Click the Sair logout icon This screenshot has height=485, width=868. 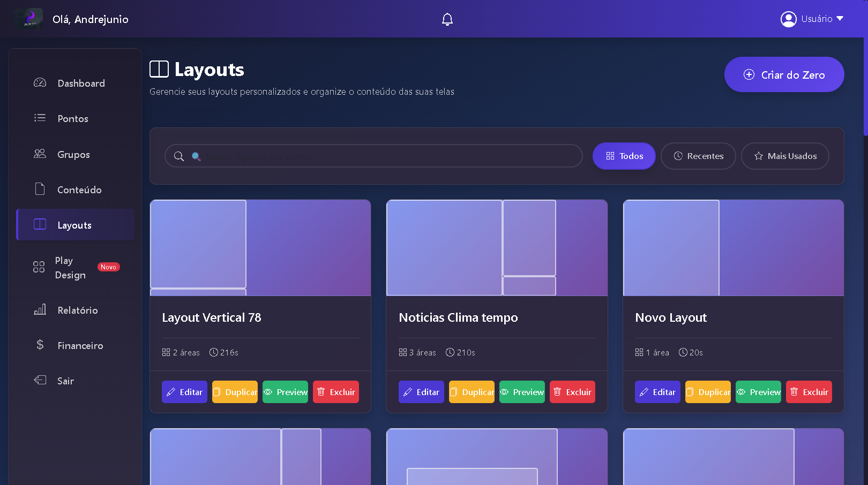tap(40, 380)
